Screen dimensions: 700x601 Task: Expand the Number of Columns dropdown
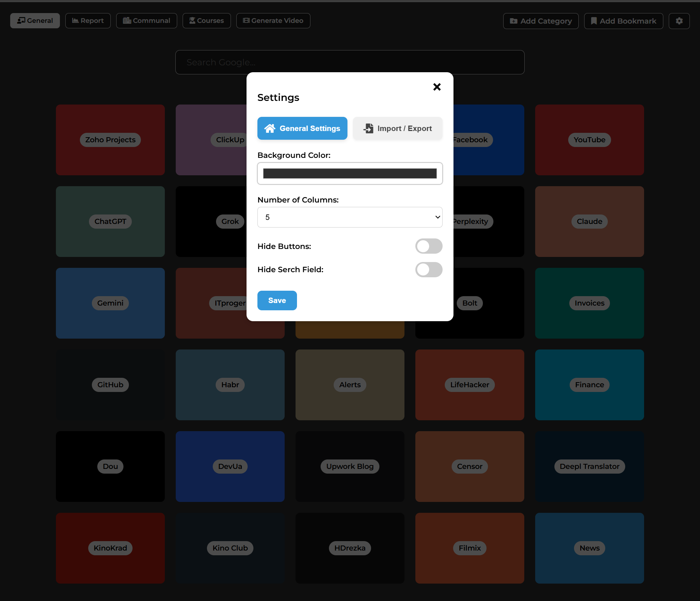pos(350,217)
